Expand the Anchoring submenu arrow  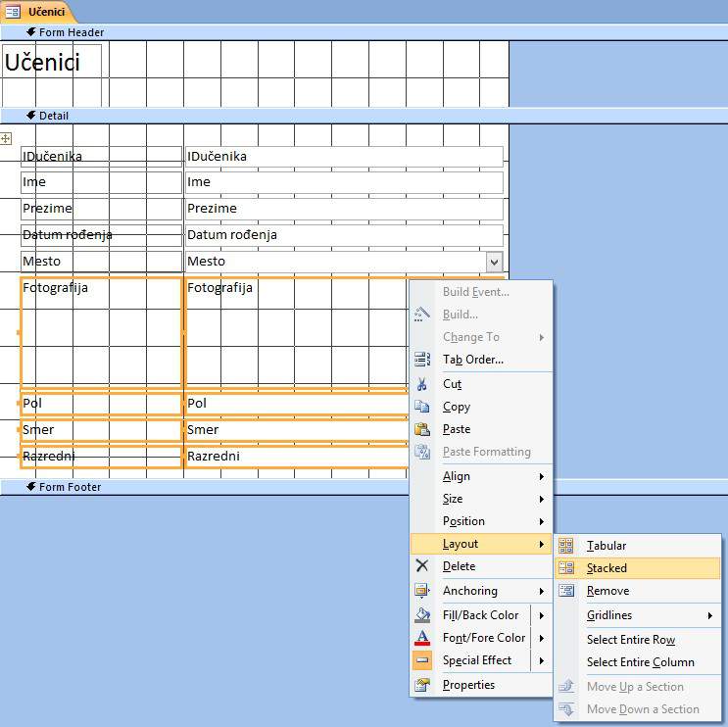pyautogui.click(x=542, y=591)
